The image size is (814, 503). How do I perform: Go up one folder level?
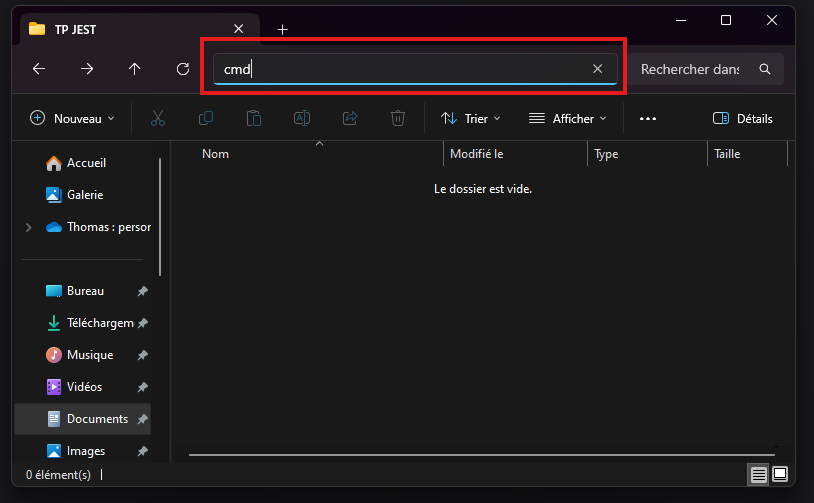coord(135,69)
